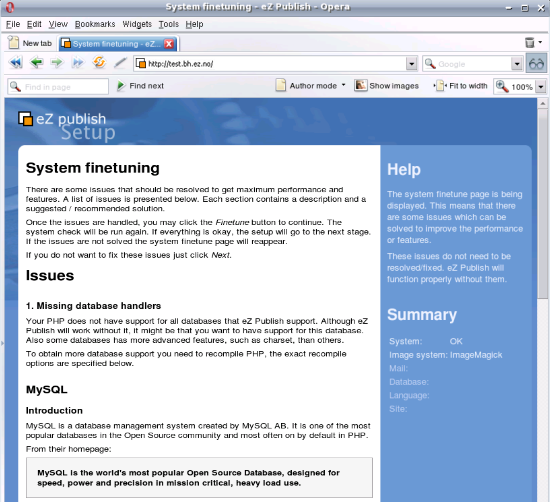Open the Edit menu
The width and height of the screenshot is (550, 502).
click(x=34, y=24)
